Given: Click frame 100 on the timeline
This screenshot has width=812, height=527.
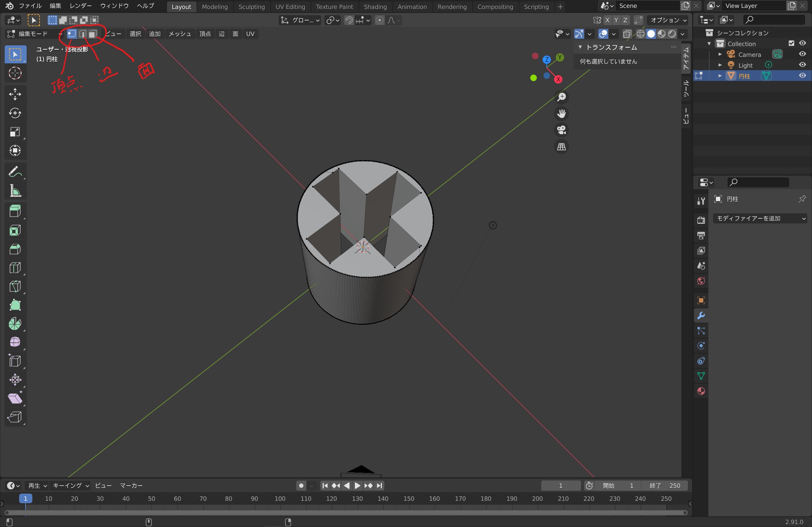Looking at the screenshot, I should pos(280,499).
